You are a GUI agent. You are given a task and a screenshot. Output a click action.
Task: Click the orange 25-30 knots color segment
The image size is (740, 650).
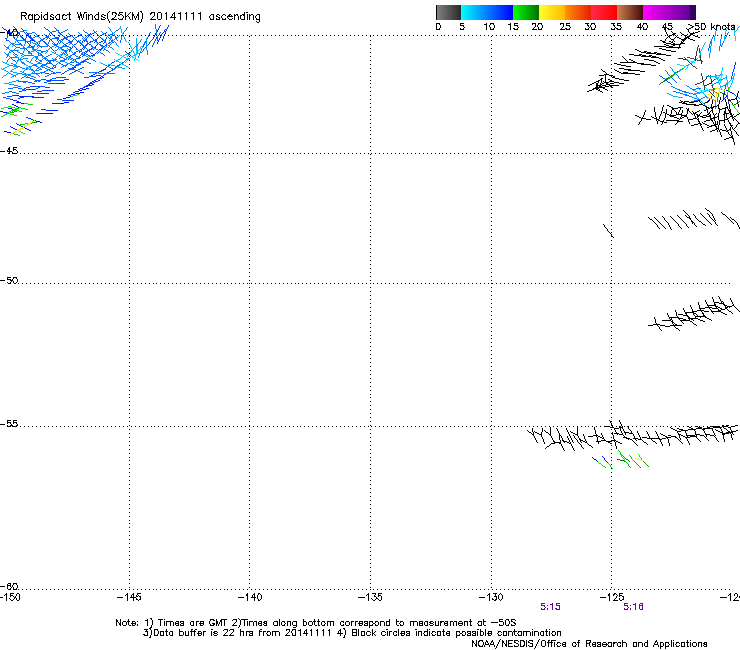[x=578, y=12]
